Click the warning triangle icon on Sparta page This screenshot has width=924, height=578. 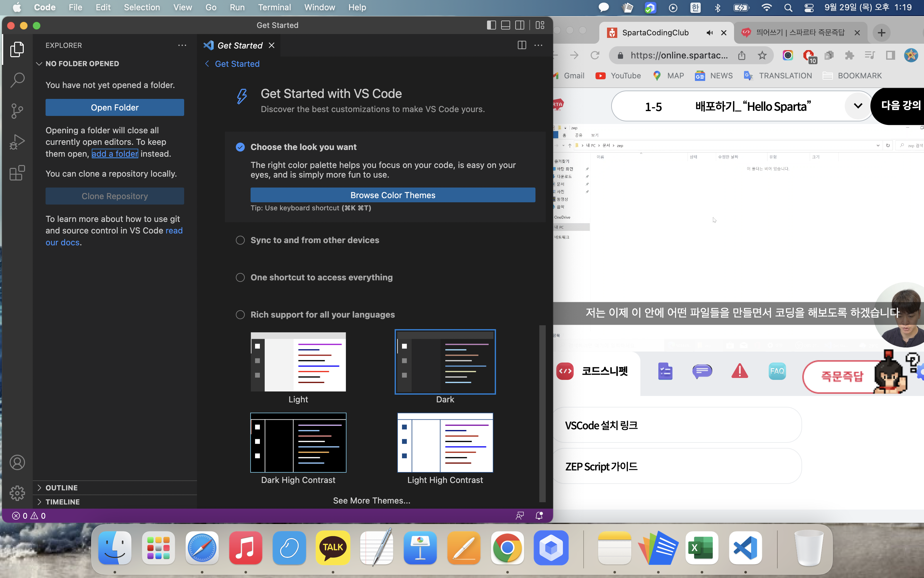740,371
